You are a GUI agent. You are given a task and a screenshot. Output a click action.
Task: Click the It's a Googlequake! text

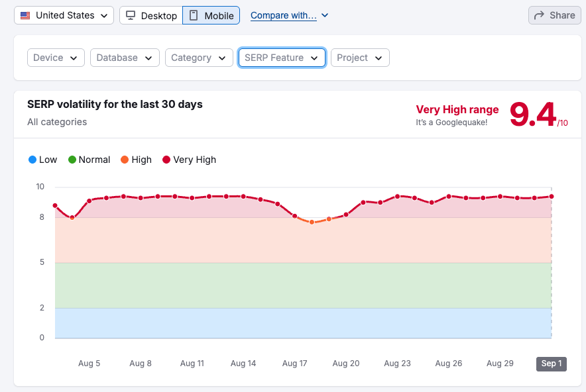point(451,122)
